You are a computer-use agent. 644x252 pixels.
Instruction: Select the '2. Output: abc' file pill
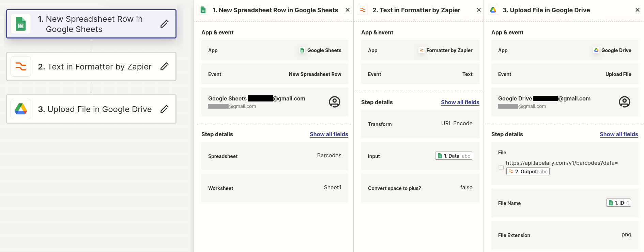(x=528, y=172)
